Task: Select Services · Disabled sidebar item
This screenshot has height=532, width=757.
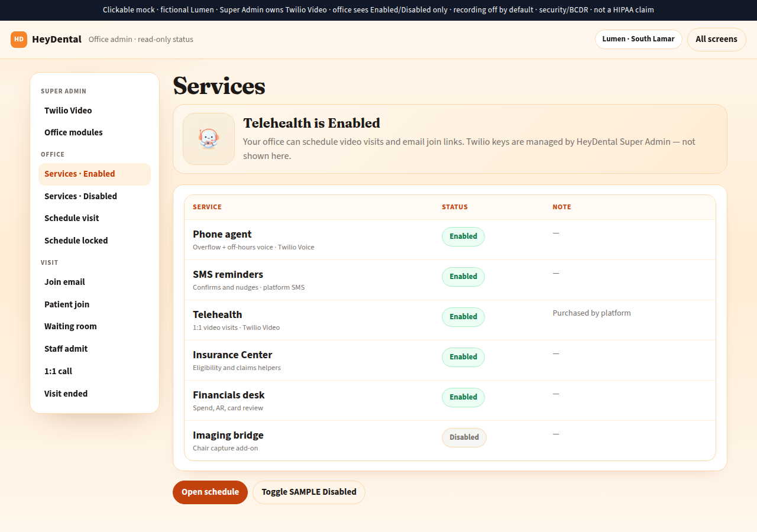Action: coord(95,196)
